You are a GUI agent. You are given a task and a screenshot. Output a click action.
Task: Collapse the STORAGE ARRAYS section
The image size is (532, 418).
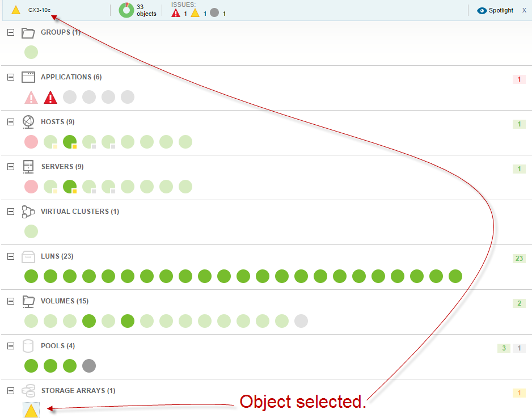[x=10, y=391]
